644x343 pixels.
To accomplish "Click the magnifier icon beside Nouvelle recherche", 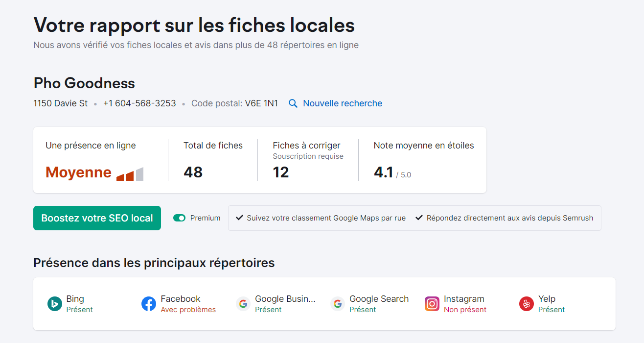I will pyautogui.click(x=293, y=103).
